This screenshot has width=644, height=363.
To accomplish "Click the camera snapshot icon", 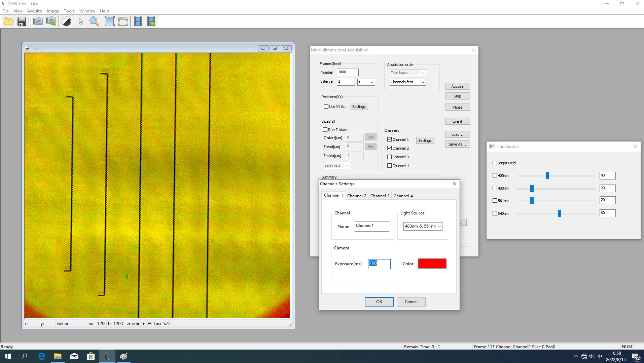I will click(x=38, y=22).
